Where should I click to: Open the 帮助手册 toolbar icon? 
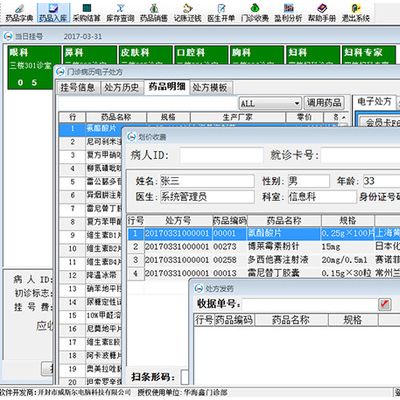322,13
